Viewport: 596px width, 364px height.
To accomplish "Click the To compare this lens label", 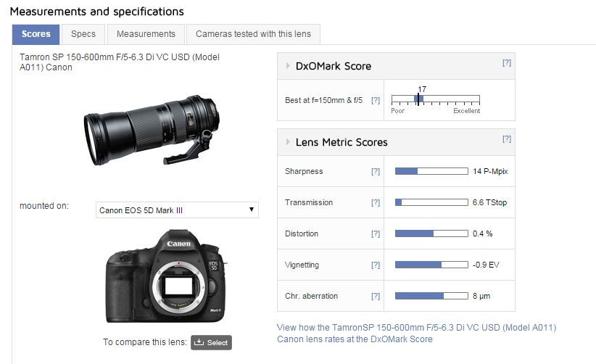I will click(145, 342).
